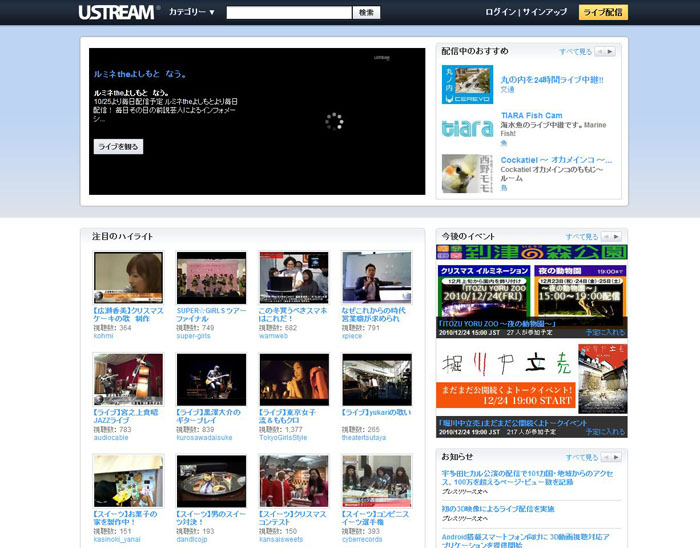Open the TIARA Fish Cam link
Viewport: 700px width, 548px height.
tap(531, 116)
